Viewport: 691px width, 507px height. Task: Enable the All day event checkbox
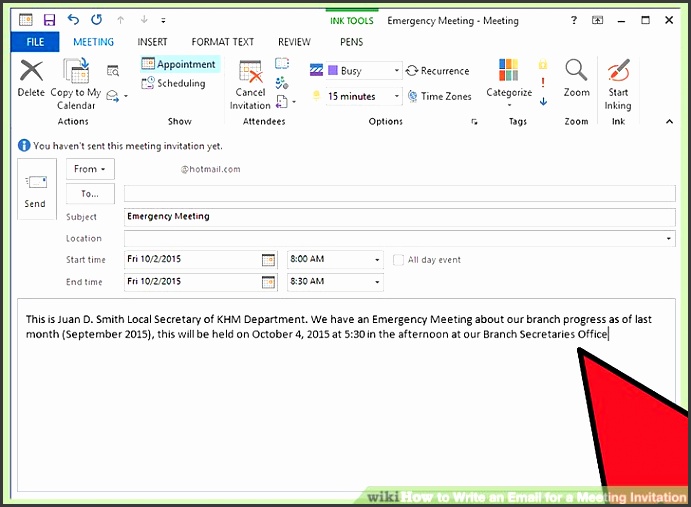[399, 260]
